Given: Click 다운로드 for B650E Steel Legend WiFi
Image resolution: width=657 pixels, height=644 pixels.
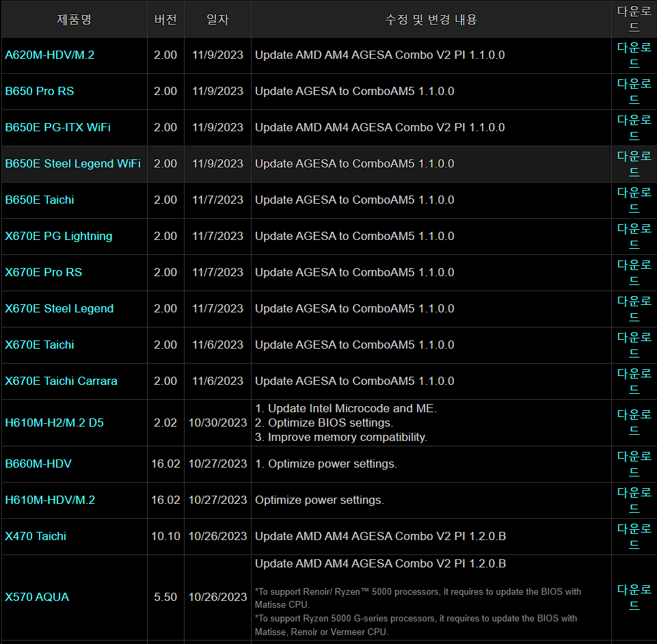Looking at the screenshot, I should click(x=634, y=164).
